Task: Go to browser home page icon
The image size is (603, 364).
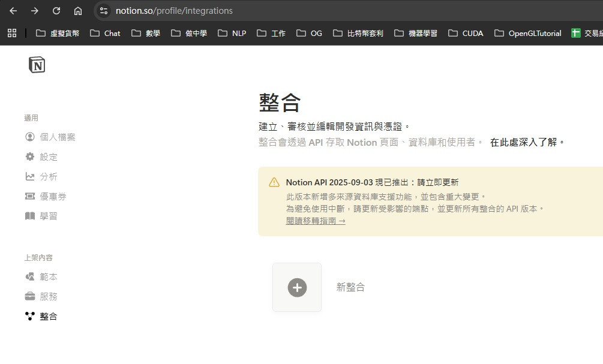Action: (77, 11)
